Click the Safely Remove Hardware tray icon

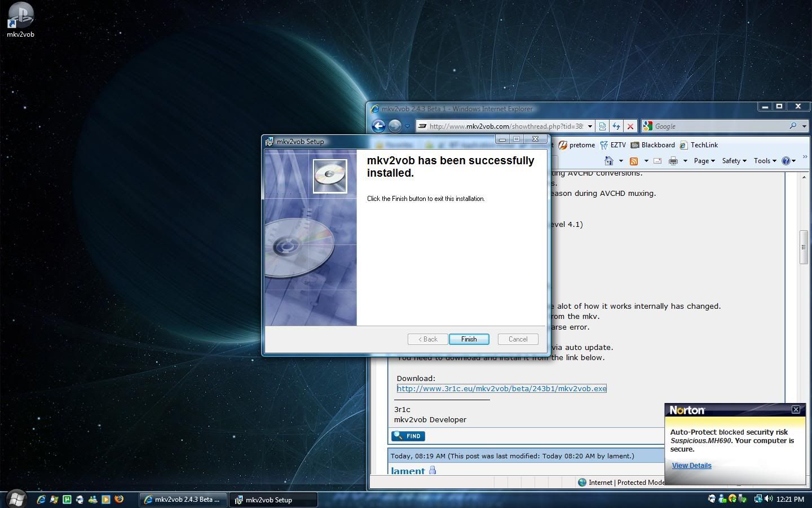(743, 499)
